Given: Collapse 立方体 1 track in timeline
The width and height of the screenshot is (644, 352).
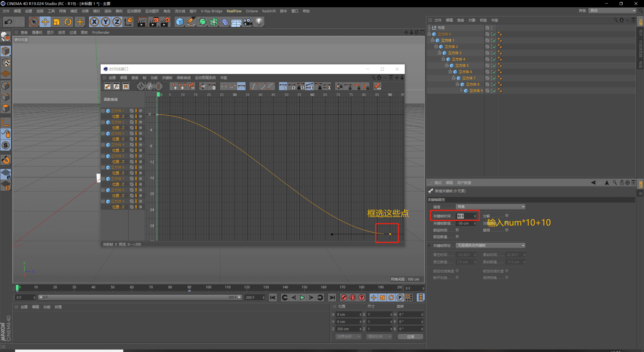Looking at the screenshot, I should click(x=103, y=111).
